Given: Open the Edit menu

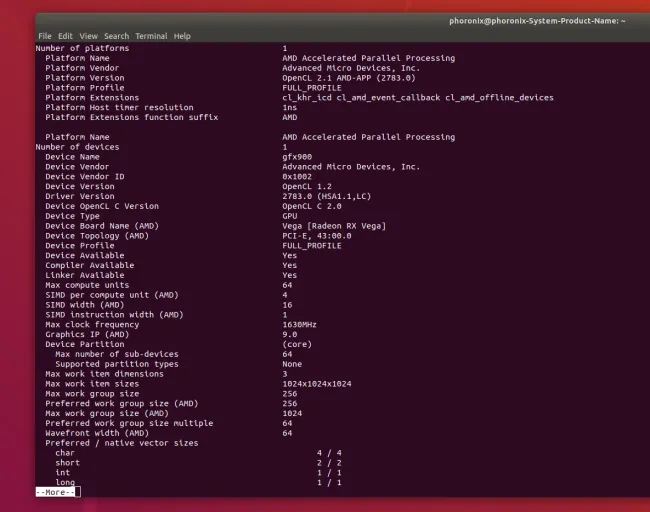Looking at the screenshot, I should (65, 36).
